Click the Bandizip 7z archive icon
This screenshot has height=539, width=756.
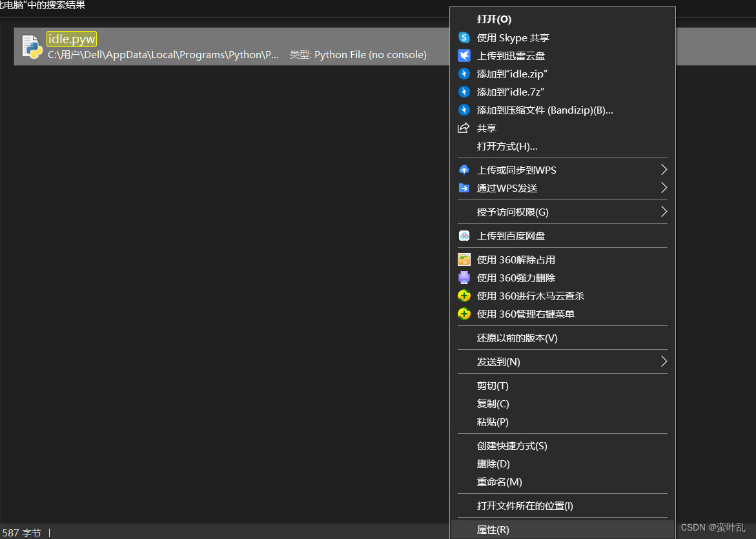coord(464,92)
